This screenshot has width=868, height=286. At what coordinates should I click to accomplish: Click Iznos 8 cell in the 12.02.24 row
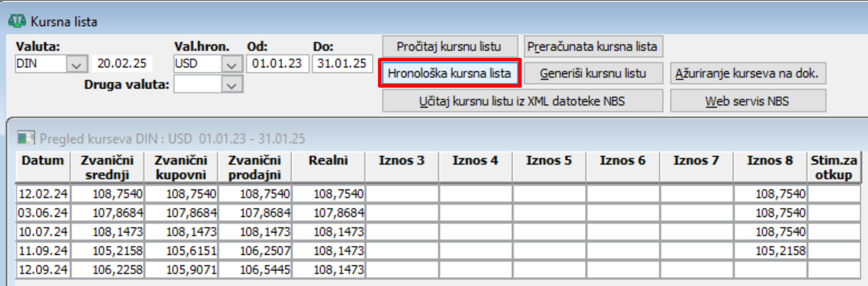771,194
